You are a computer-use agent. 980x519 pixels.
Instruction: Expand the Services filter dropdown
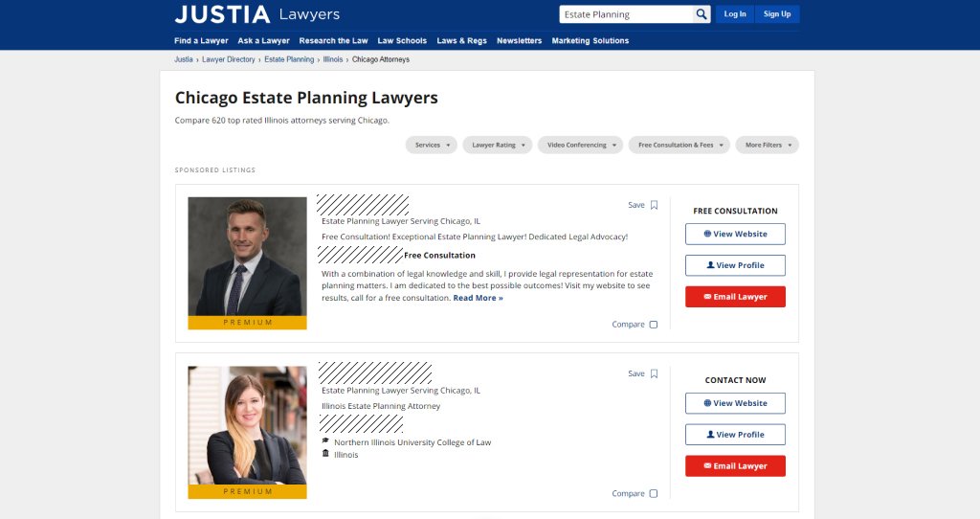[x=432, y=145]
